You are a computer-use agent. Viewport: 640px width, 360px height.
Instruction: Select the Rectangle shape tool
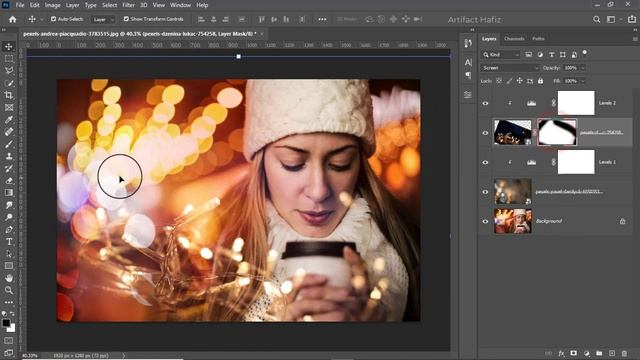pos(9,266)
